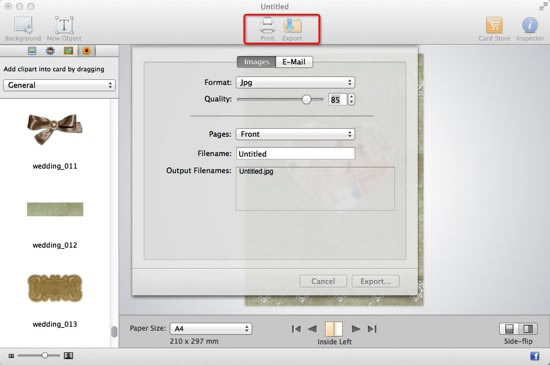Add a New Object text item
This screenshot has height=365, width=550.
coord(64,28)
